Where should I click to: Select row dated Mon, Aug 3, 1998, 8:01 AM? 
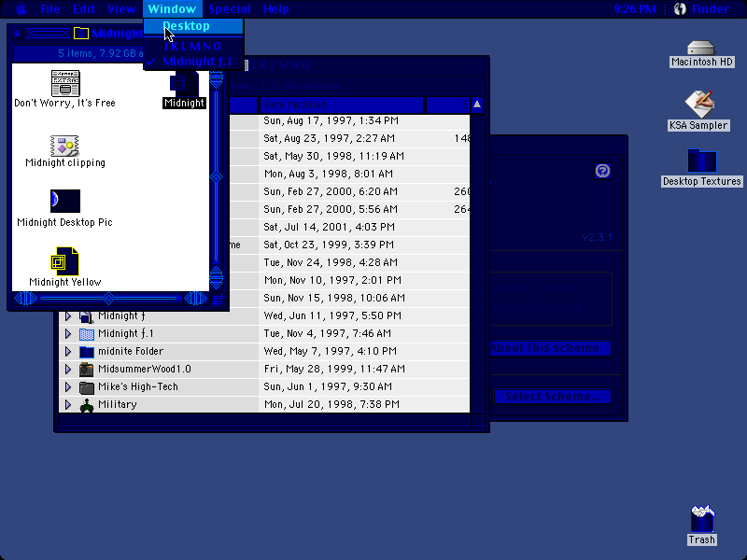pyautogui.click(x=351, y=174)
